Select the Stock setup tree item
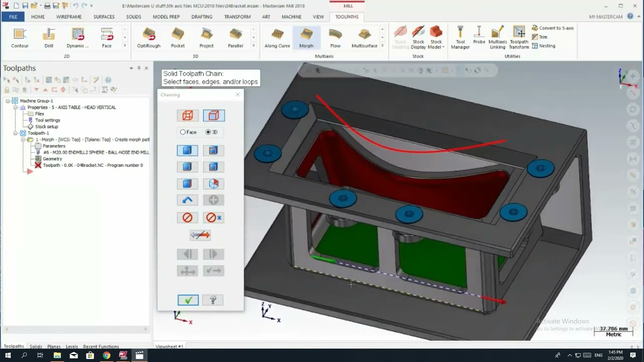 pyautogui.click(x=43, y=127)
